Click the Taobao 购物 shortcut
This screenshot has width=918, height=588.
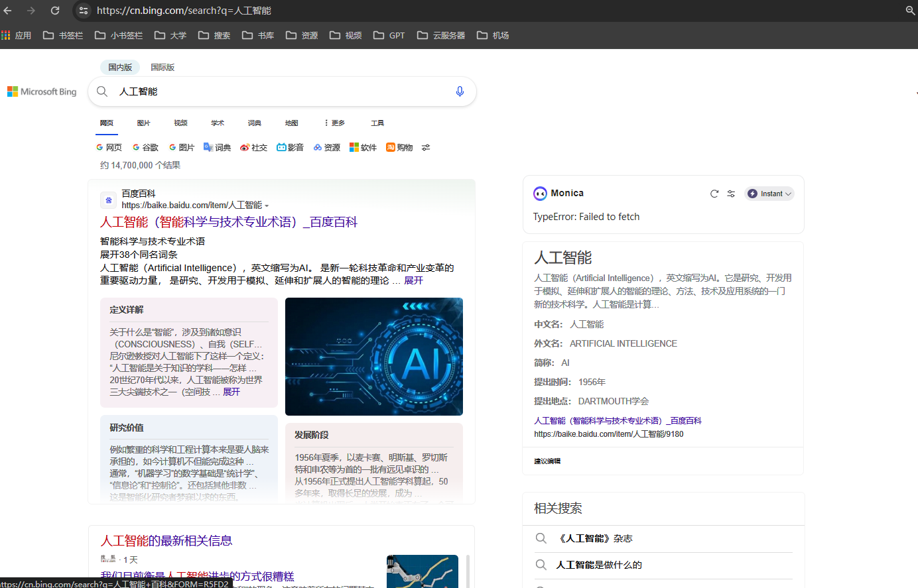(399, 147)
